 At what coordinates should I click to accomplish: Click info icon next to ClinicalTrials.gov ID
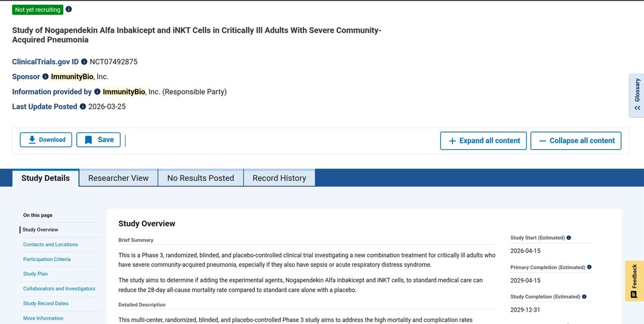tap(84, 62)
